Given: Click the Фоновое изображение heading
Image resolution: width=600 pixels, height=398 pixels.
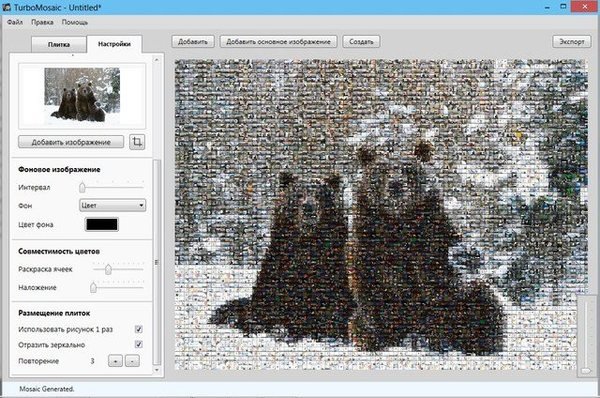Looking at the screenshot, I should pyautogui.click(x=59, y=170).
